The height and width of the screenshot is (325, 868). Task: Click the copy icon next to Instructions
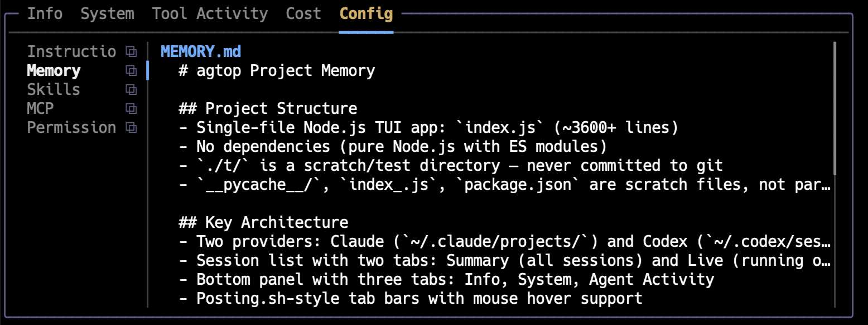point(131,51)
